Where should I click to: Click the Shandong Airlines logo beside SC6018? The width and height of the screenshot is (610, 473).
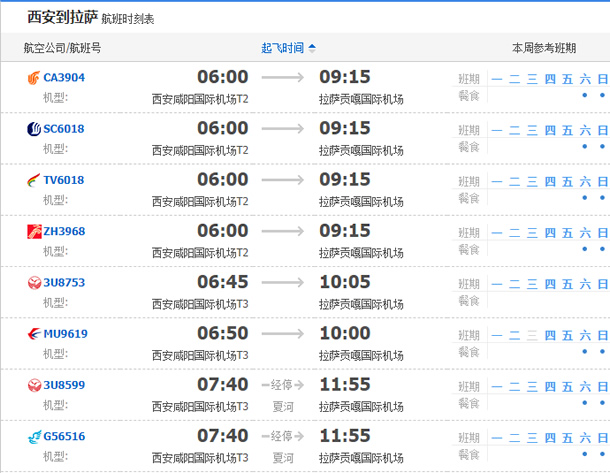click(34, 128)
